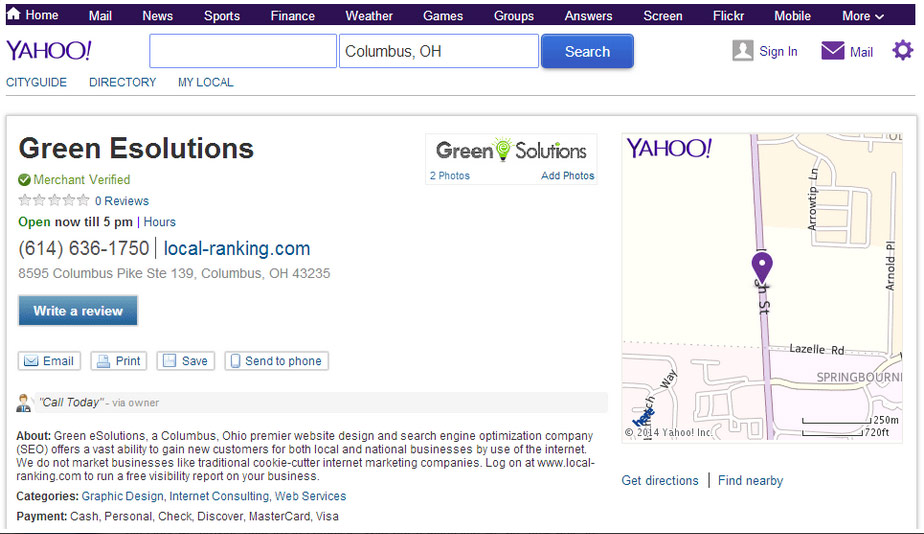Viewport: 924px width, 534px height.
Task: Open Flickr in the top navigation
Action: click(728, 16)
